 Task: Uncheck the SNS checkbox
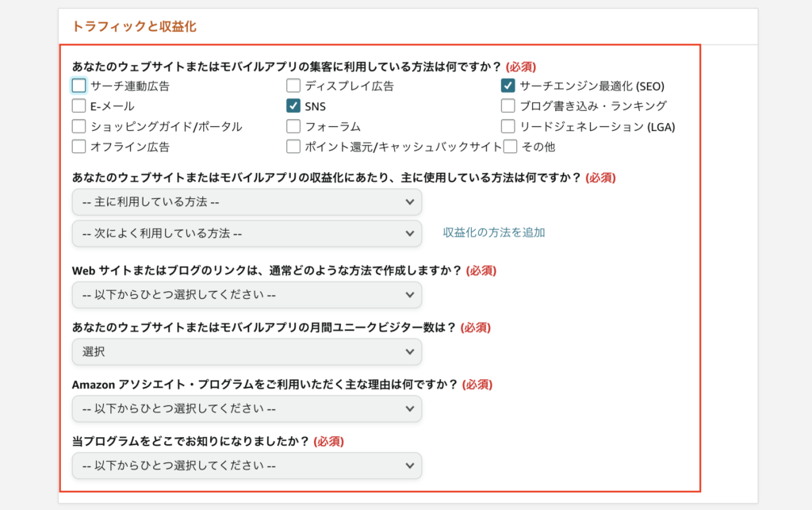293,106
